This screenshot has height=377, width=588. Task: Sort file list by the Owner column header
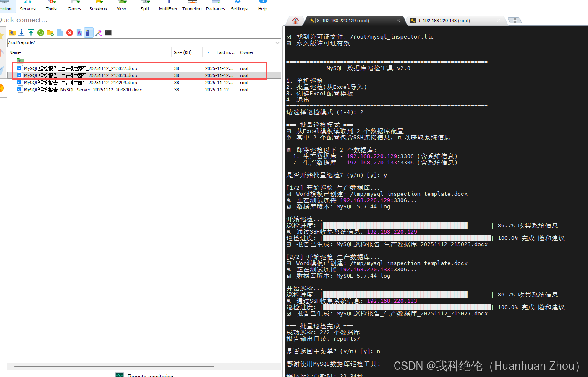259,52
